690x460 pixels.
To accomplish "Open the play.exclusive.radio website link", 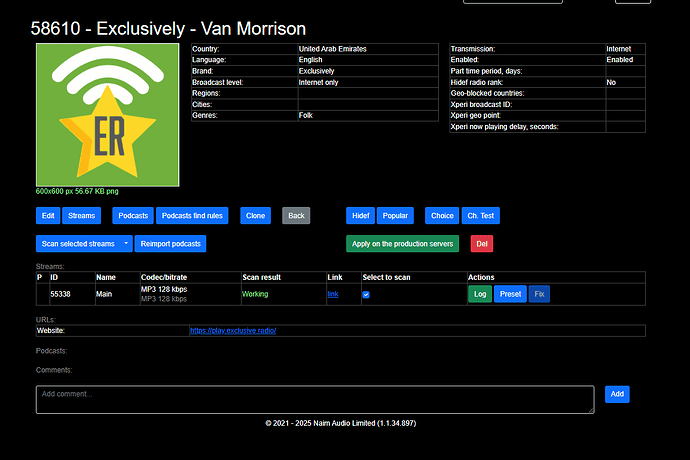I will pos(233,331).
